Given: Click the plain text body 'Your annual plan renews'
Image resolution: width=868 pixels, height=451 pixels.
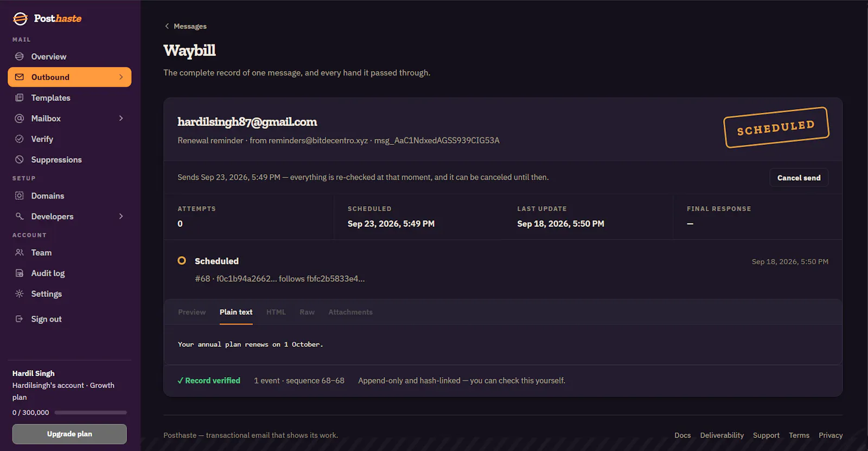Looking at the screenshot, I should point(251,345).
